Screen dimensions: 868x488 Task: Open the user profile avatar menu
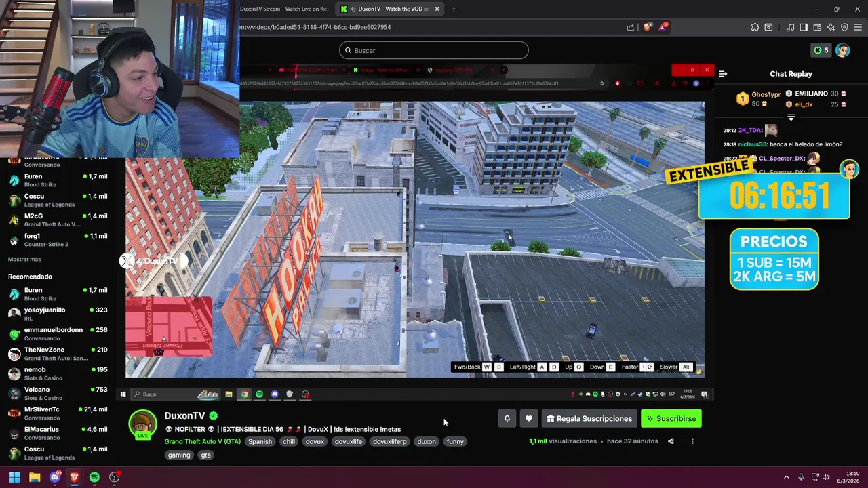[842, 50]
